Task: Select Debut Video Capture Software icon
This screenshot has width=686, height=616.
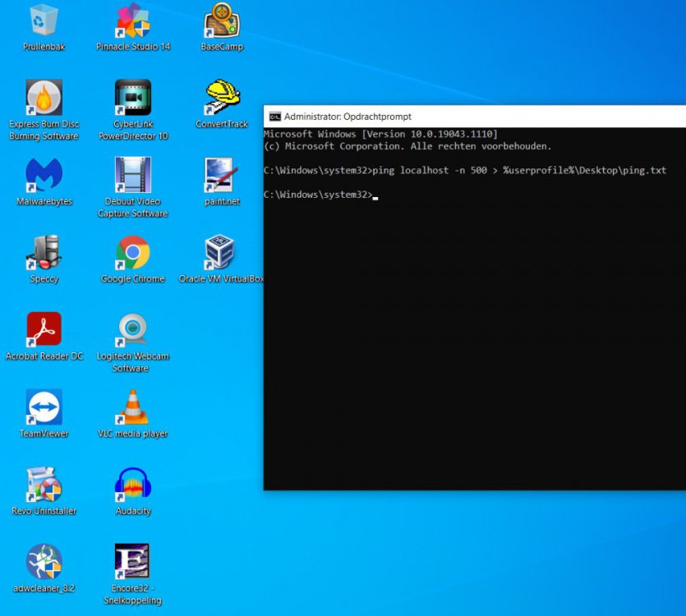Action: 132,175
